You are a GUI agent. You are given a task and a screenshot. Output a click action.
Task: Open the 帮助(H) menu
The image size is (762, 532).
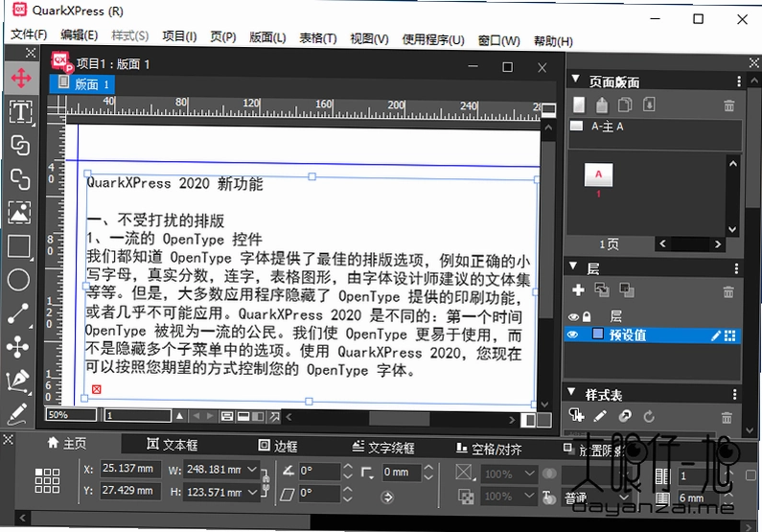[x=553, y=41]
